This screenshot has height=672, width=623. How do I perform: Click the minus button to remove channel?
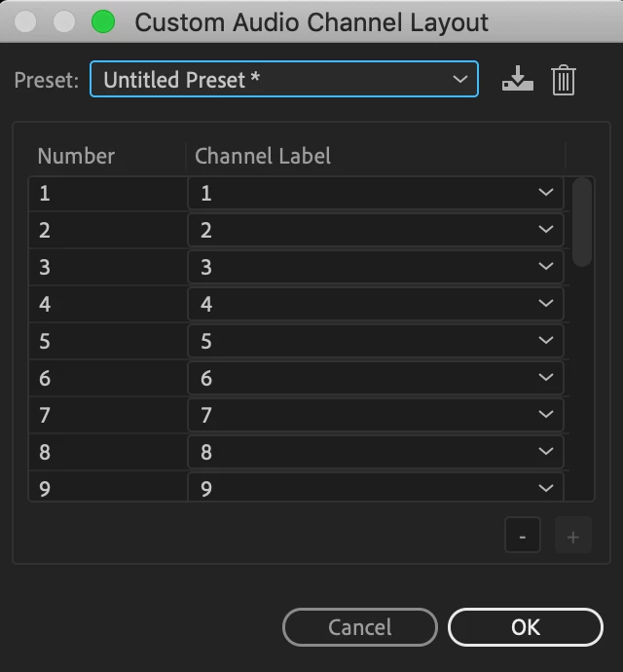coord(523,537)
